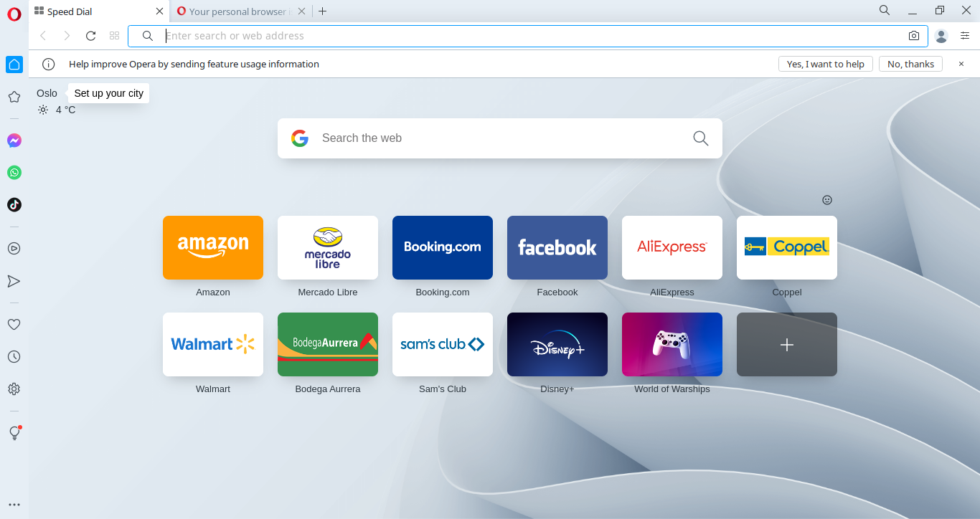This screenshot has height=519, width=980.
Task: Click Yes, I want to help
Action: [x=826, y=64]
